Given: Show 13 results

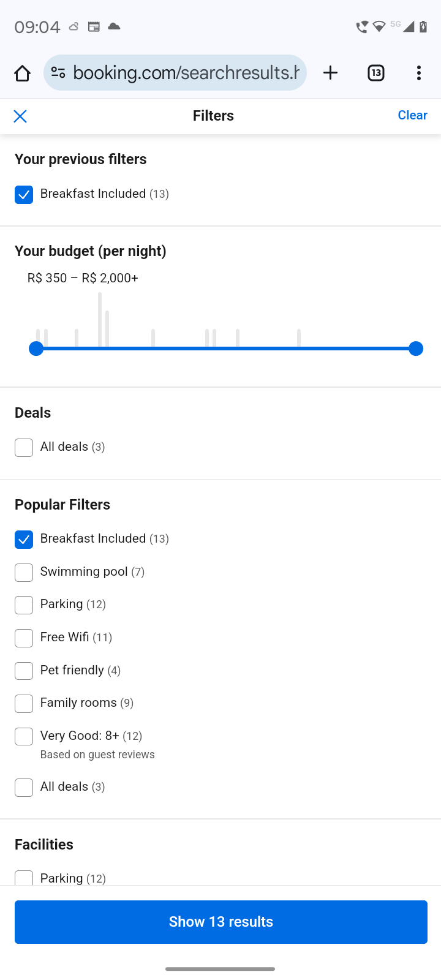Looking at the screenshot, I should click(x=221, y=922).
